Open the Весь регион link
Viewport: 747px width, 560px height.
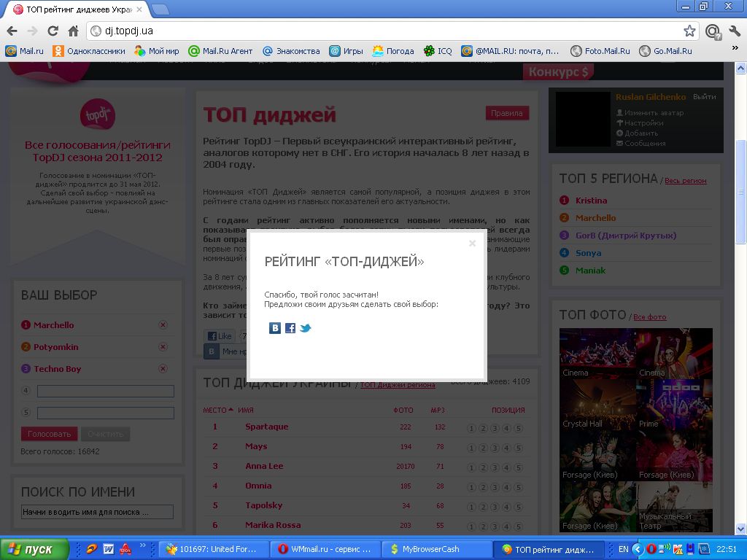(685, 181)
